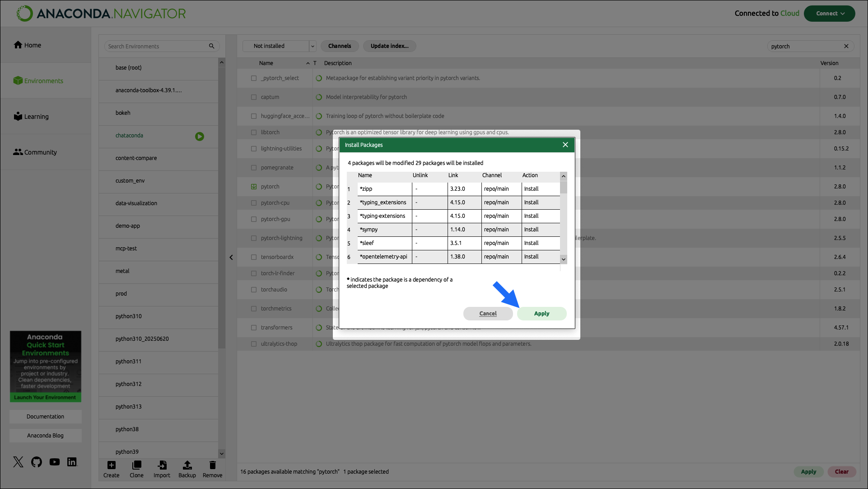Clear the pytorch search query
868x489 pixels.
847,46
